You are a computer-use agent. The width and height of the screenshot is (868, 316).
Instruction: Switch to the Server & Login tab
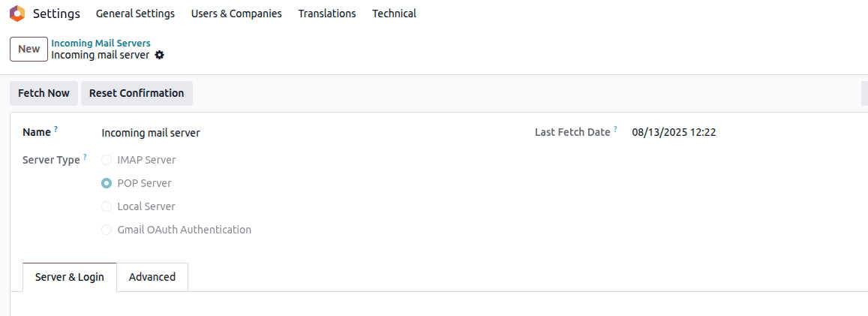(70, 277)
